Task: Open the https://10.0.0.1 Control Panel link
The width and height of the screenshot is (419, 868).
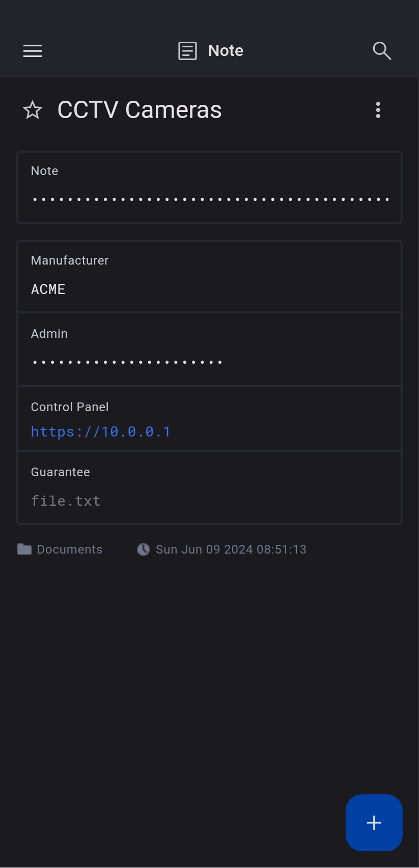Action: tap(101, 432)
